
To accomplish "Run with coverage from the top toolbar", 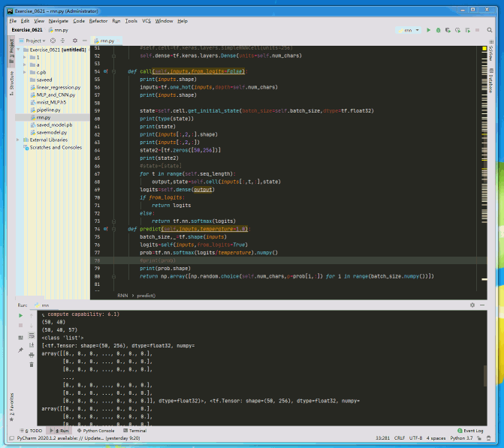I will (x=448, y=30).
